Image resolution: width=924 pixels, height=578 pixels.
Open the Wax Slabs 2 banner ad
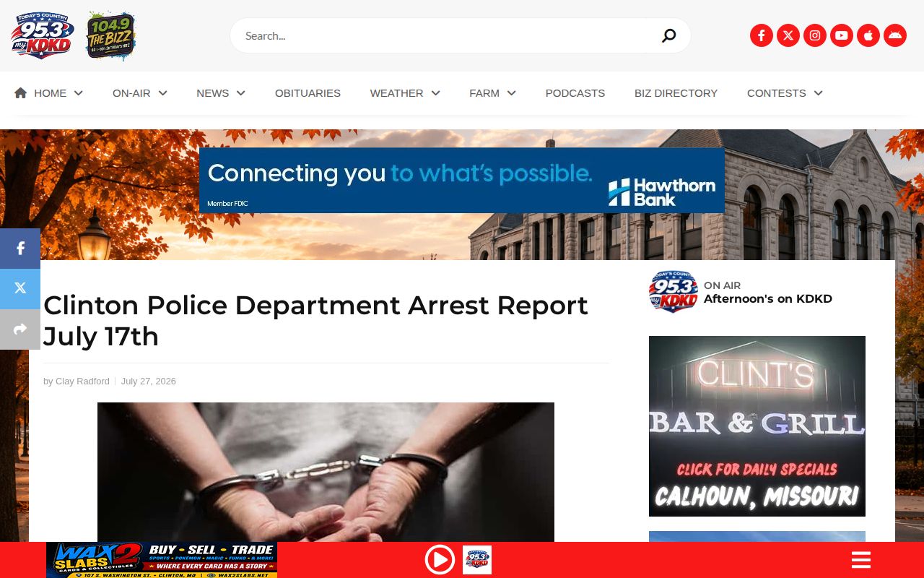point(162,560)
